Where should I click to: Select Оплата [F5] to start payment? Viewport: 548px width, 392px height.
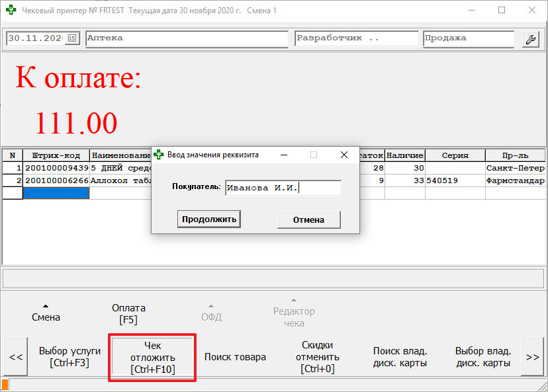click(x=130, y=311)
